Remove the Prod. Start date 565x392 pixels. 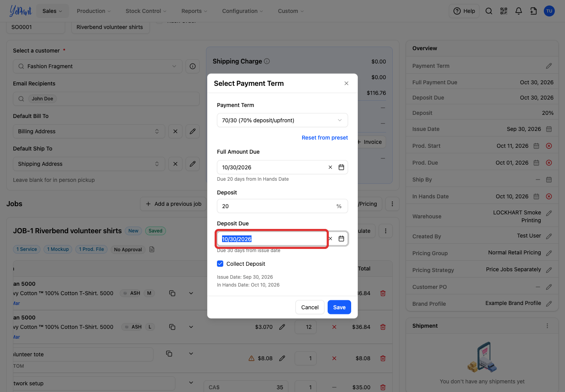[x=549, y=146]
